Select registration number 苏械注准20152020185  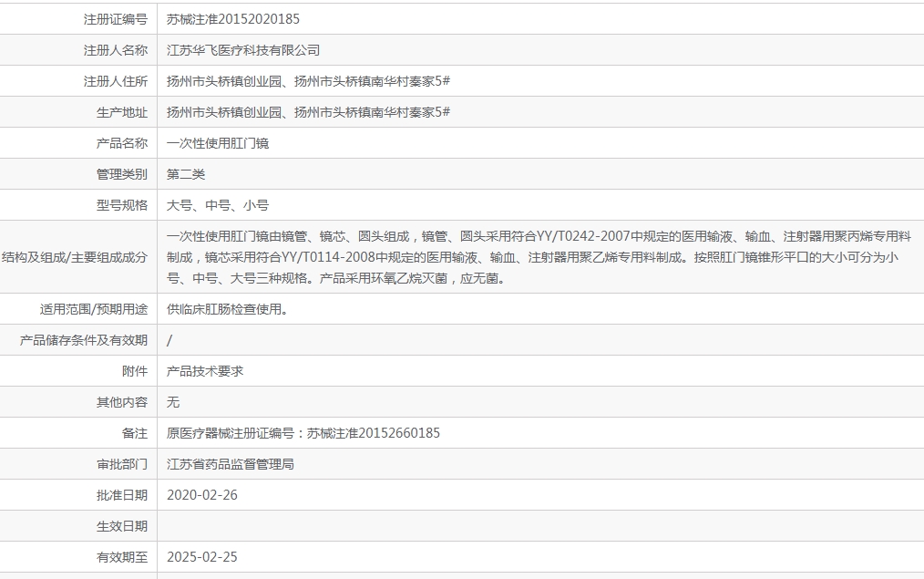click(x=232, y=19)
